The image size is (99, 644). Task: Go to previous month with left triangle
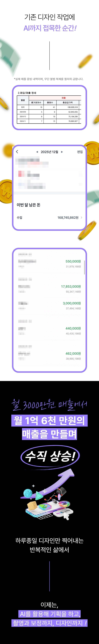(37, 152)
